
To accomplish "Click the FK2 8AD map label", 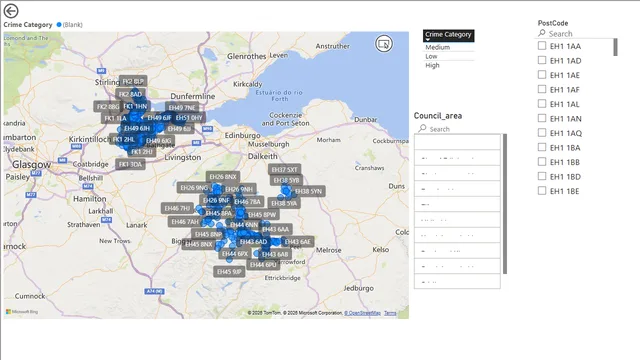I will coord(130,94).
